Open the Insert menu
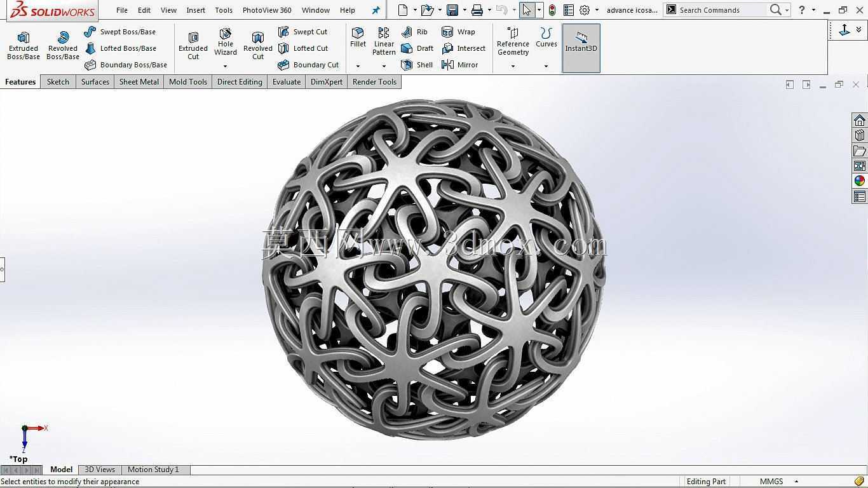The height and width of the screenshot is (488, 868). (x=196, y=10)
